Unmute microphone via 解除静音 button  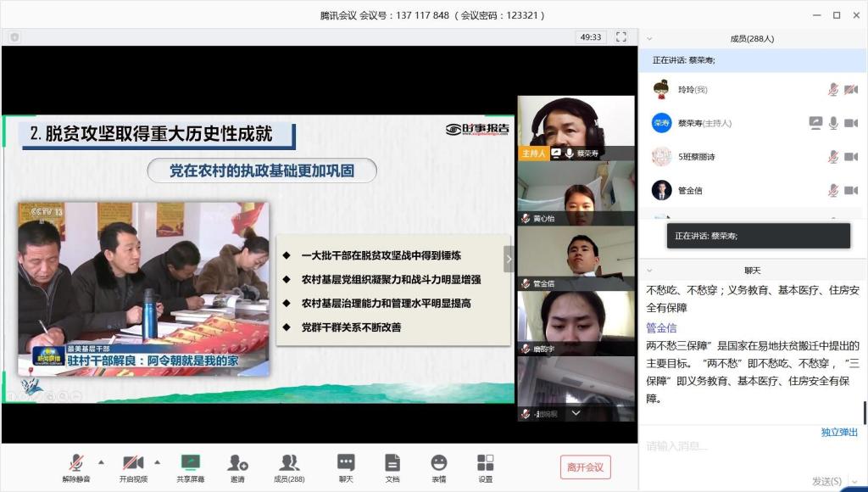[x=76, y=468]
